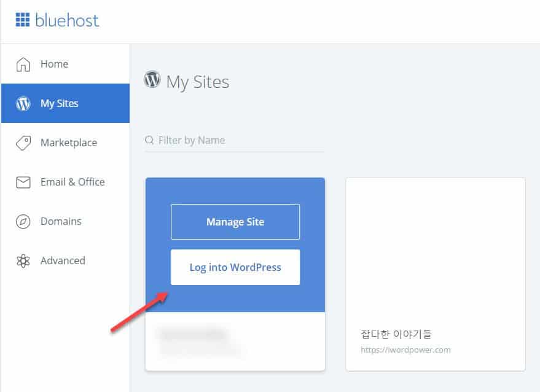Screen dimensions: 540x392
Task: Click the search magnifier icon in the filter
Action: pyautogui.click(x=149, y=140)
